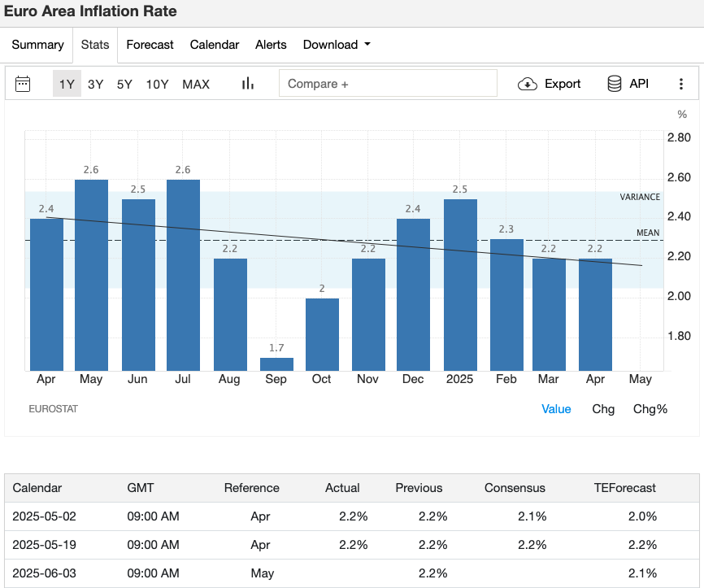Go to the Calendar tab

click(x=215, y=45)
